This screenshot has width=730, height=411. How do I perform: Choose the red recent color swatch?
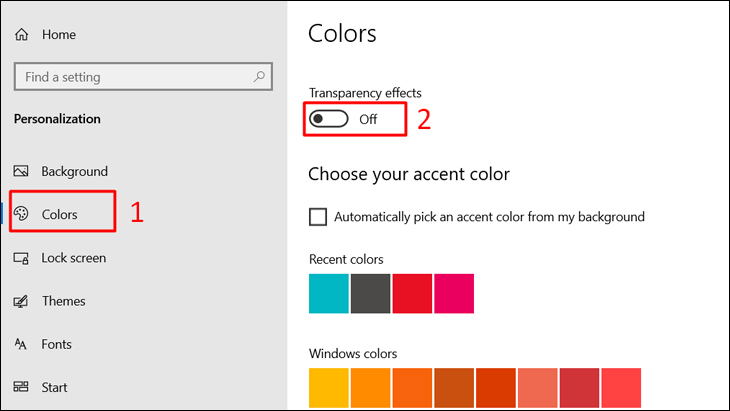412,293
